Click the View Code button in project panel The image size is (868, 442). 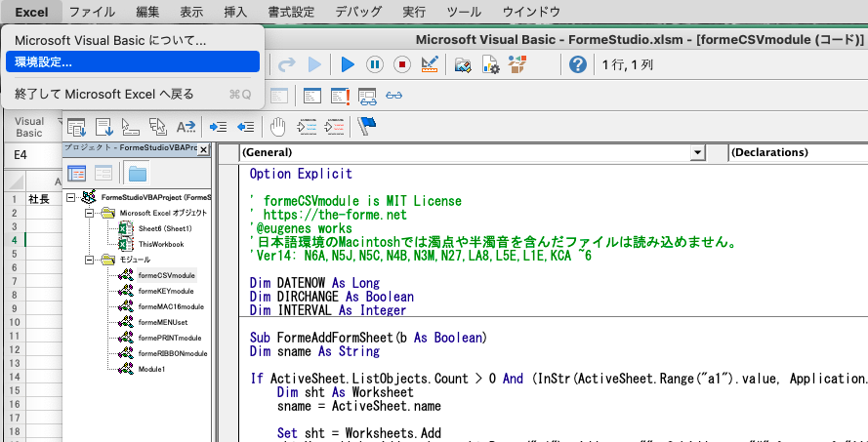[76, 173]
